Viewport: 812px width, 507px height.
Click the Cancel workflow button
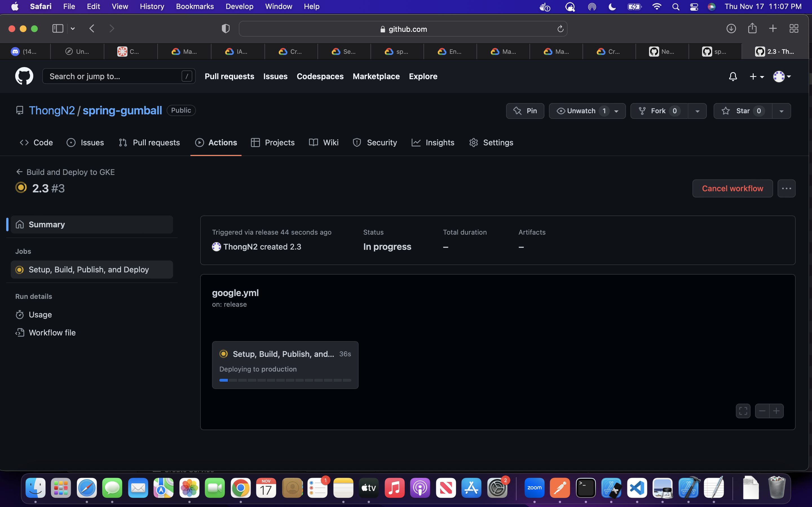(x=732, y=188)
